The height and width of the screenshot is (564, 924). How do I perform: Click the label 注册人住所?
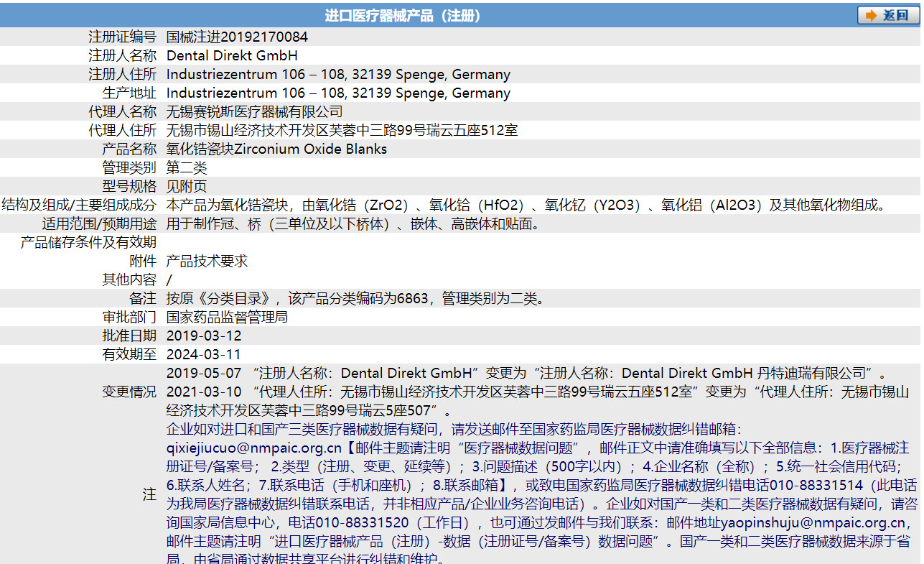pos(122,74)
